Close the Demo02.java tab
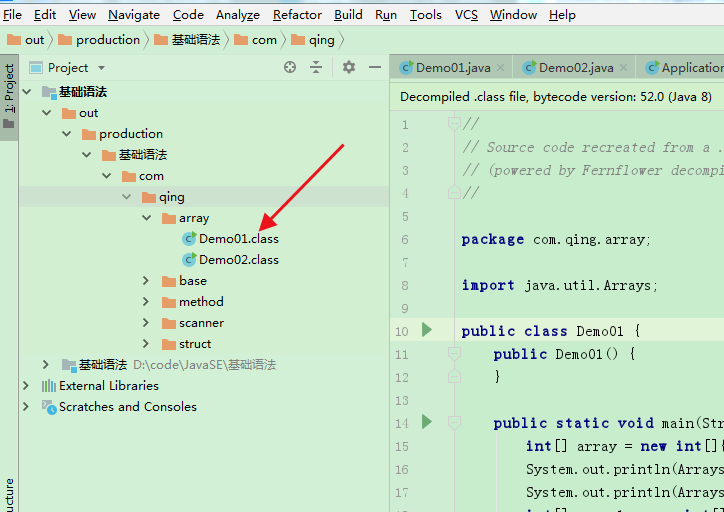The height and width of the screenshot is (512, 724). click(x=623, y=68)
